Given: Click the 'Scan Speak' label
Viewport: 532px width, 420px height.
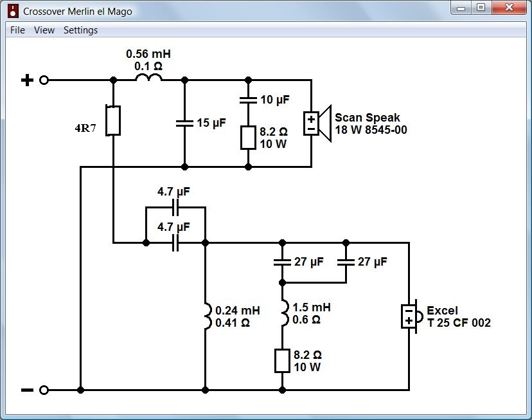Looking at the screenshot, I should click(x=367, y=118).
